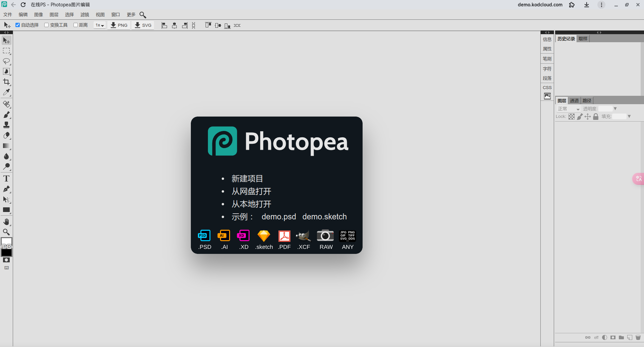Open the image icon panel under CSS
The width and height of the screenshot is (644, 347).
547,96
